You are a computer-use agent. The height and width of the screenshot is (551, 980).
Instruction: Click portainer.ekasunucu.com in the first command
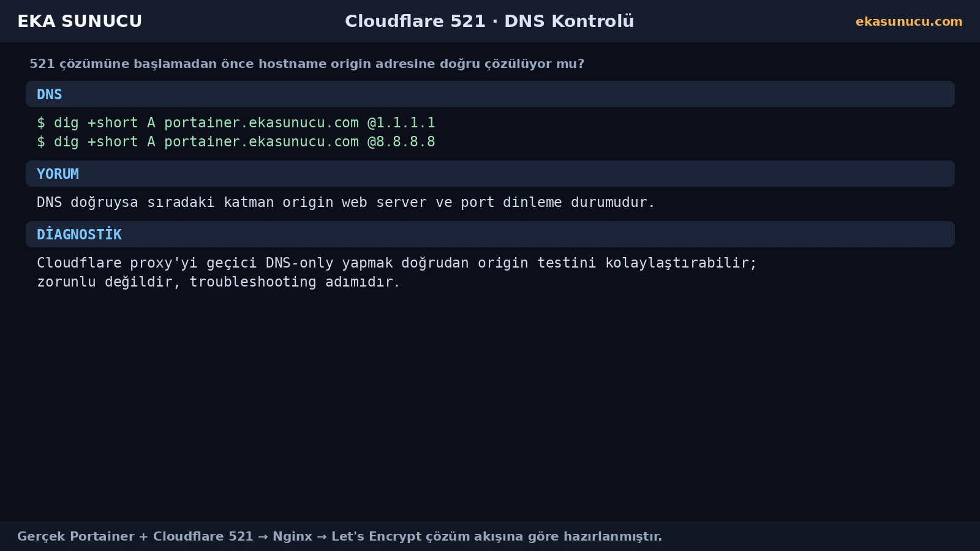[x=262, y=123]
